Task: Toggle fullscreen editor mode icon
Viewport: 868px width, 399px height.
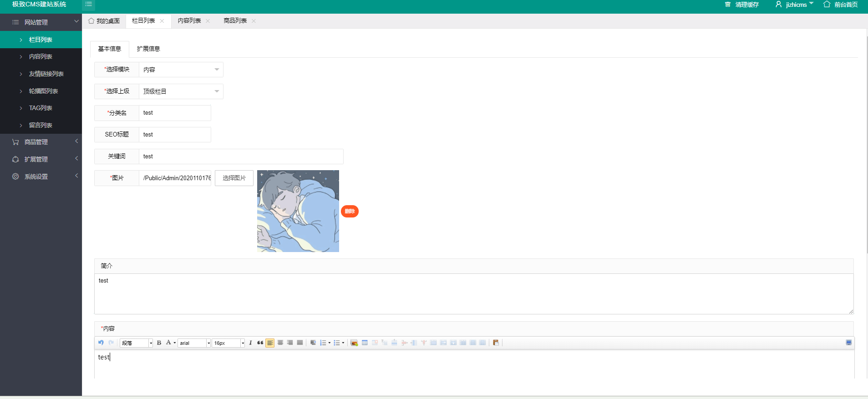Action: (849, 343)
